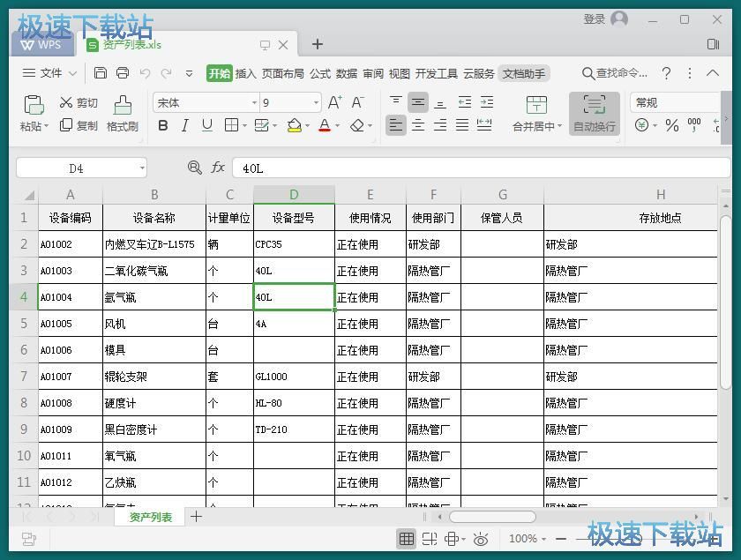Cut the selection with 剪切
Image resolution: width=741 pixels, height=560 pixels.
point(79,102)
